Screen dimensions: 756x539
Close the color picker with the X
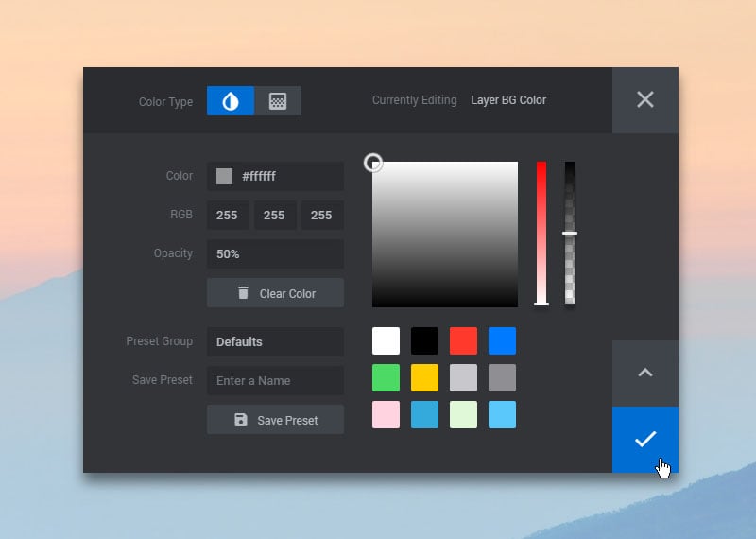tap(645, 100)
